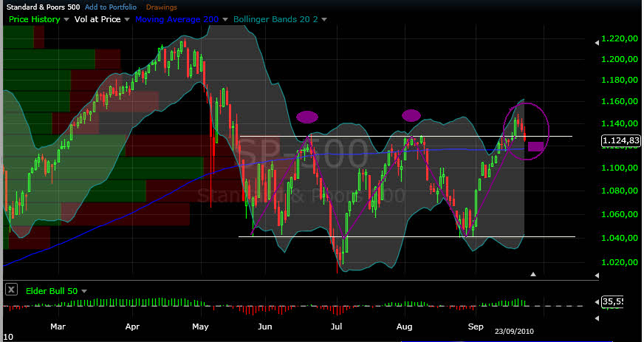Click the arrow marker beside the 35,55 value
The image size is (644, 342).
click(x=597, y=302)
